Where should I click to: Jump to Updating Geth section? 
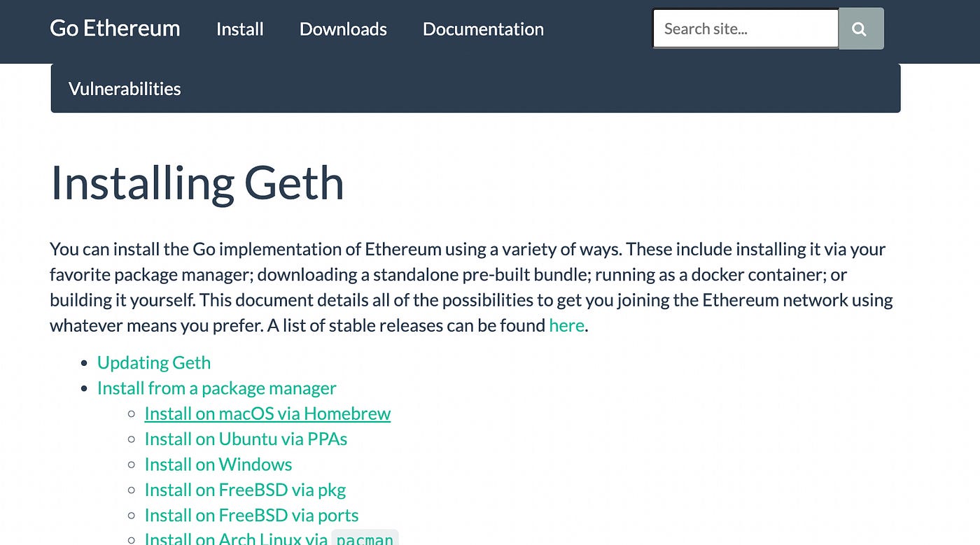coord(154,362)
